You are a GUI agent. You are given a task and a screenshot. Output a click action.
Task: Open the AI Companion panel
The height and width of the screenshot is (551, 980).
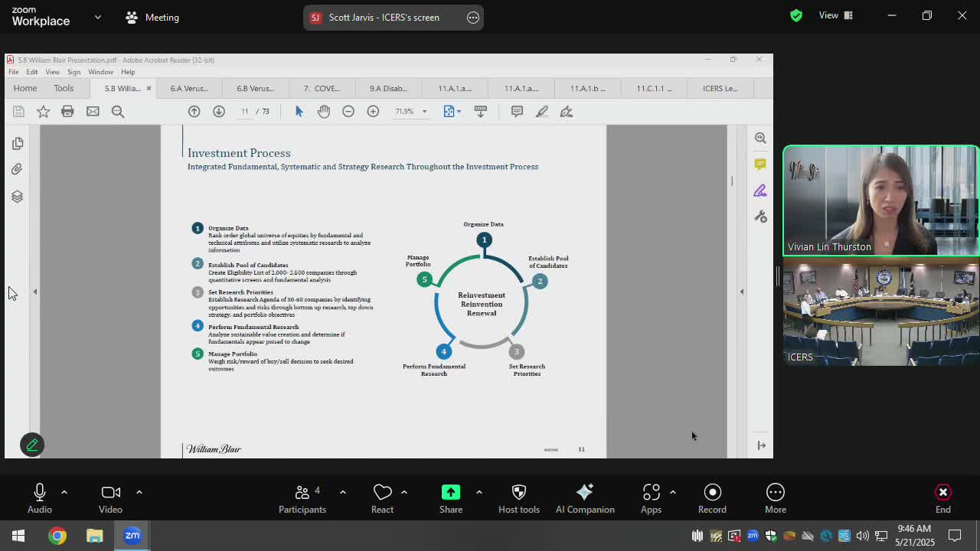tap(584, 498)
